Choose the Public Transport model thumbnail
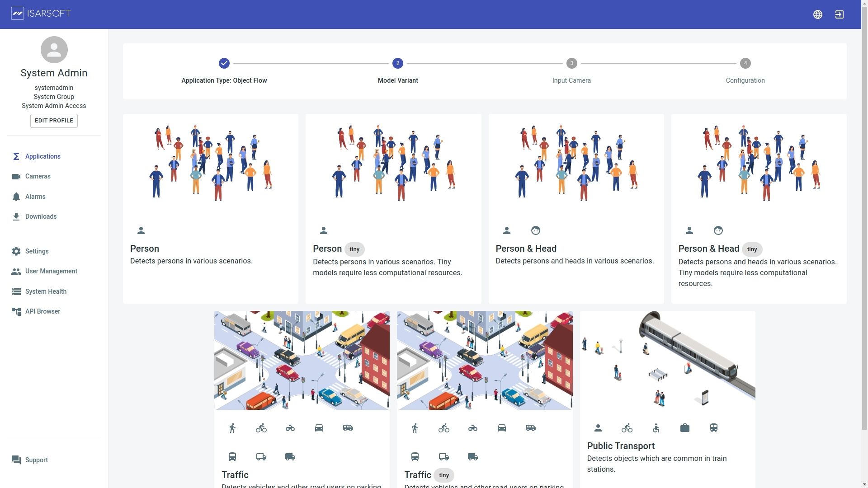 pyautogui.click(x=667, y=360)
